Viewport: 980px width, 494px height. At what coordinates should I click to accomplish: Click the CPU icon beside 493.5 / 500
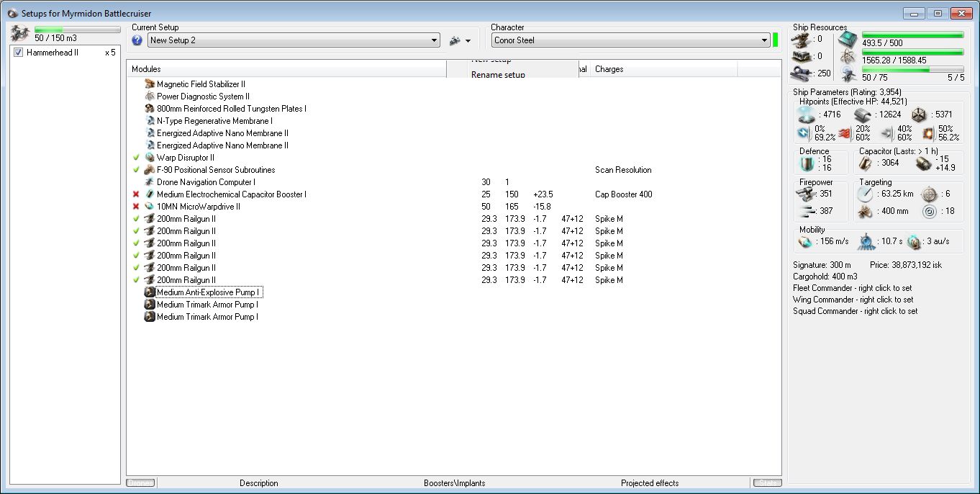tap(848, 39)
